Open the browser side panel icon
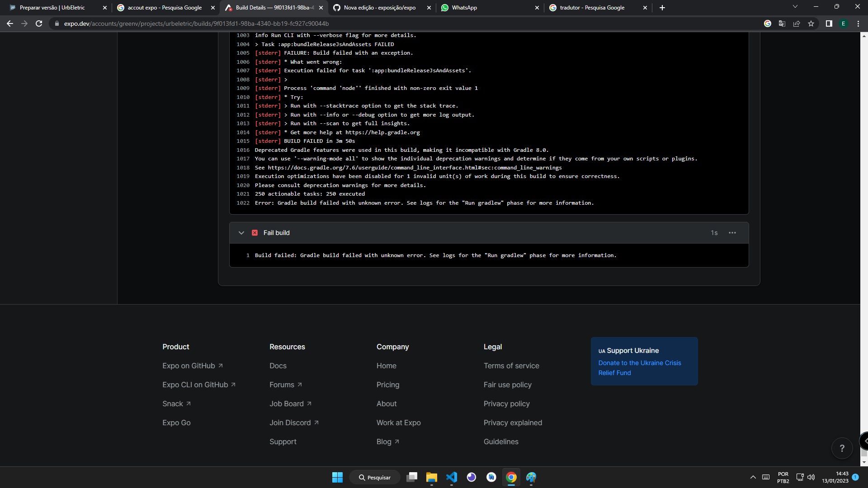 [x=829, y=23]
